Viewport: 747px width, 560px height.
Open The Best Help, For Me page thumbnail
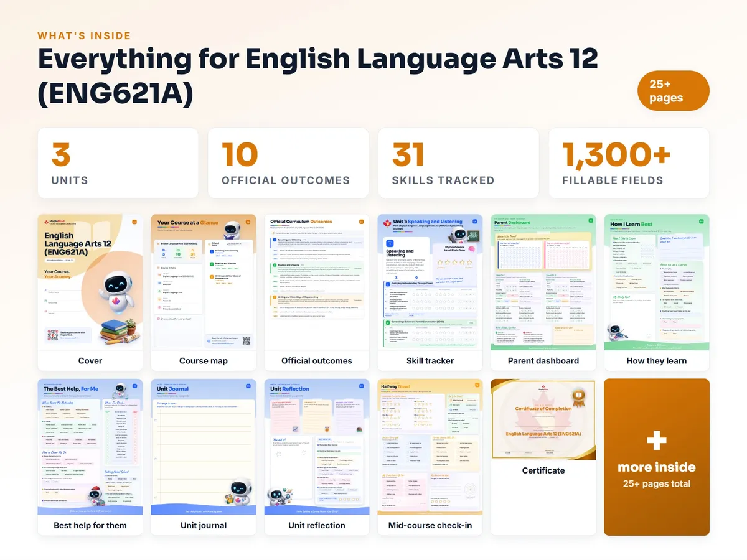pyautogui.click(x=90, y=447)
